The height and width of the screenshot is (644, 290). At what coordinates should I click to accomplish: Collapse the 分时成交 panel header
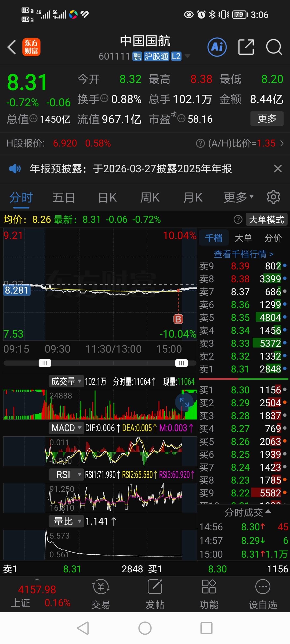pyautogui.click(x=248, y=513)
